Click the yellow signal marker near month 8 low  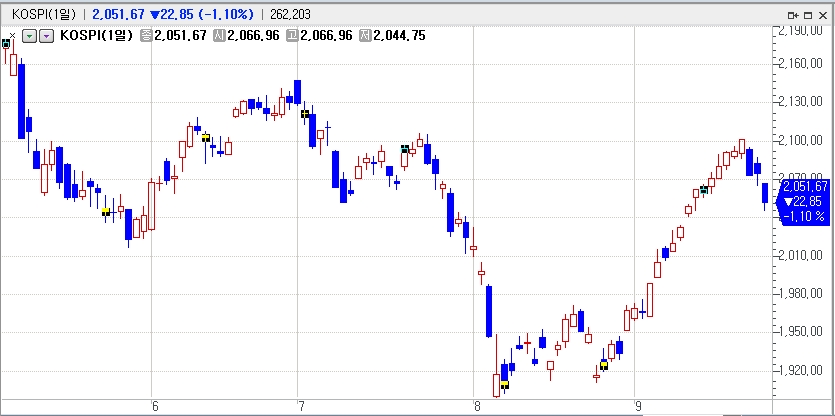pyautogui.click(x=504, y=384)
